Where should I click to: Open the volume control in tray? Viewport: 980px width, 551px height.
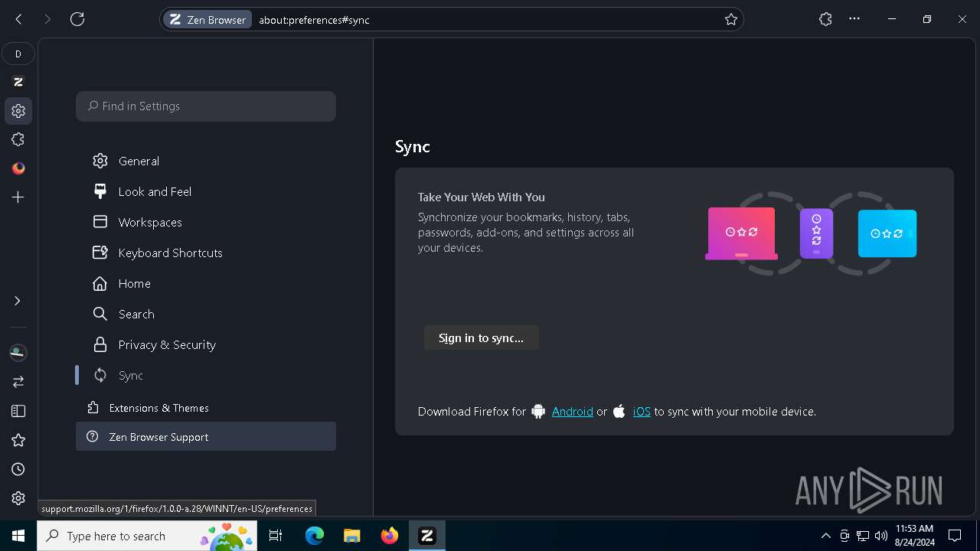(x=881, y=536)
